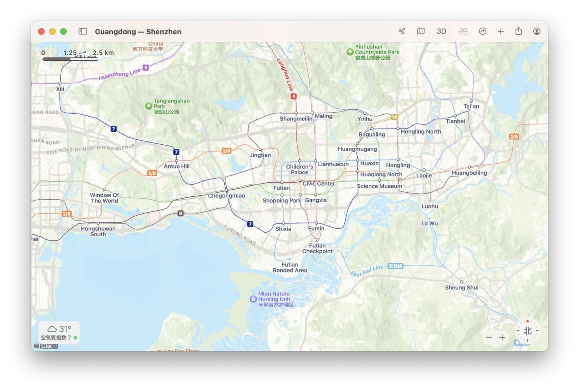The image size is (579, 392).
Task: Add a place using the plus icon
Action: [500, 31]
